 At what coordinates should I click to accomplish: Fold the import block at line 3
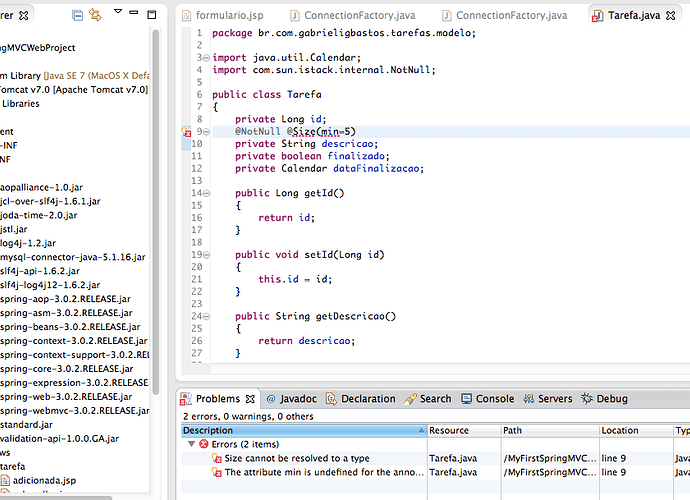click(x=205, y=58)
